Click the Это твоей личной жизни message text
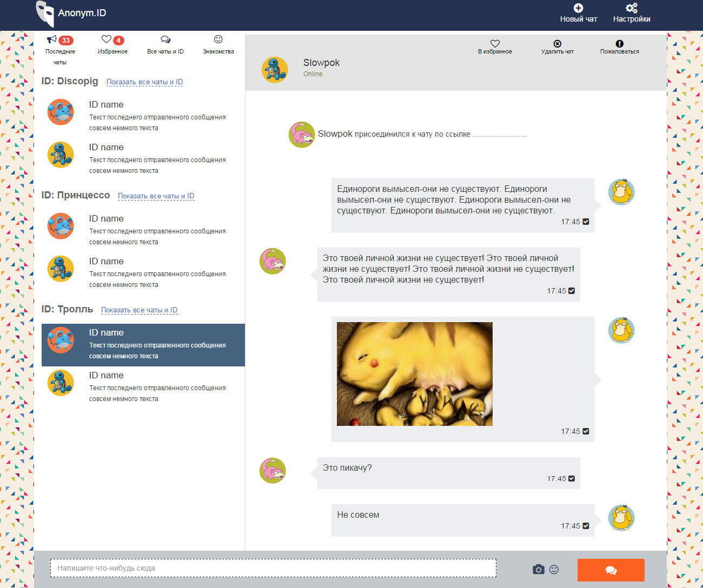703x588 pixels. click(449, 269)
